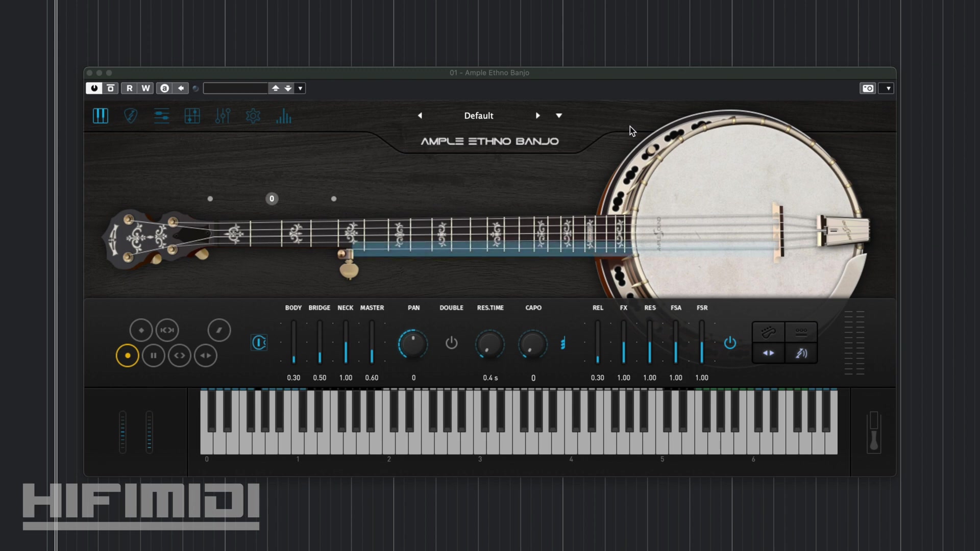Click the pedal icon right of keyboard
The image size is (980, 551).
coord(874,432)
